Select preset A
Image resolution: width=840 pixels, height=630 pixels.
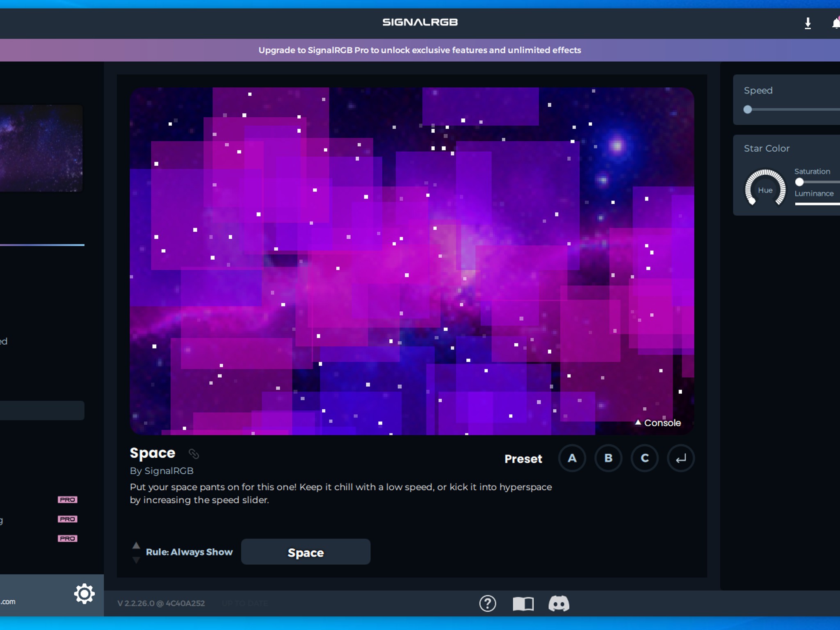[x=572, y=458]
